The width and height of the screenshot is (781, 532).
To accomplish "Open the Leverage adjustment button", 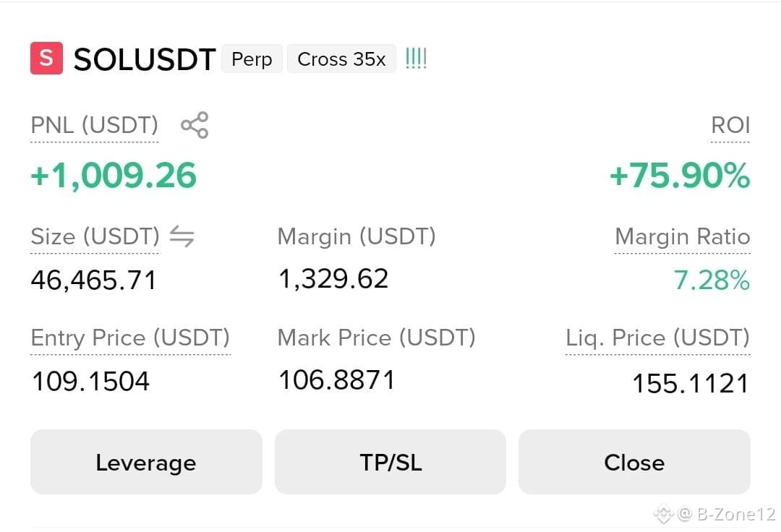I will [x=146, y=462].
